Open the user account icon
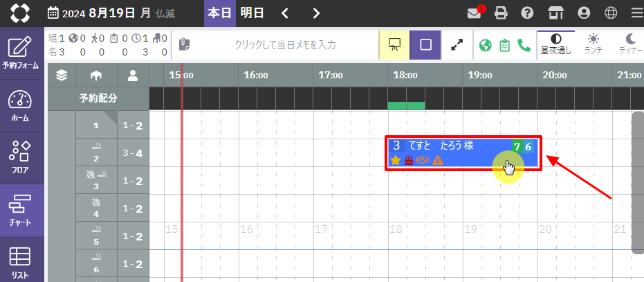Viewport: 644px width, 282px height. click(x=583, y=13)
